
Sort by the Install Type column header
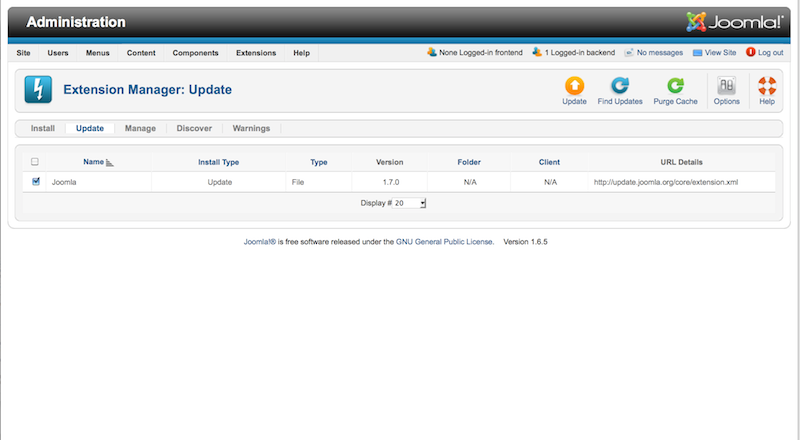tap(219, 161)
